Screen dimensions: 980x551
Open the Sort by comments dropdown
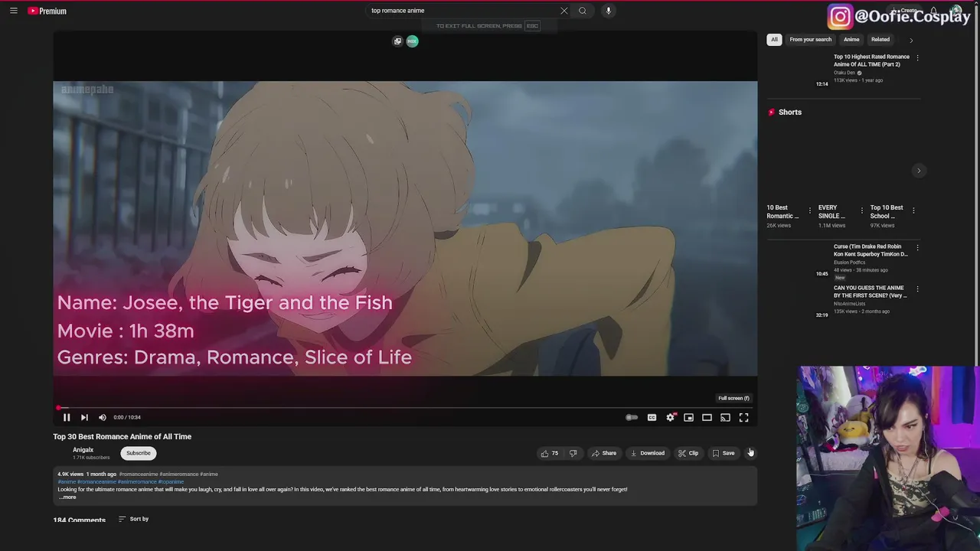(x=134, y=519)
